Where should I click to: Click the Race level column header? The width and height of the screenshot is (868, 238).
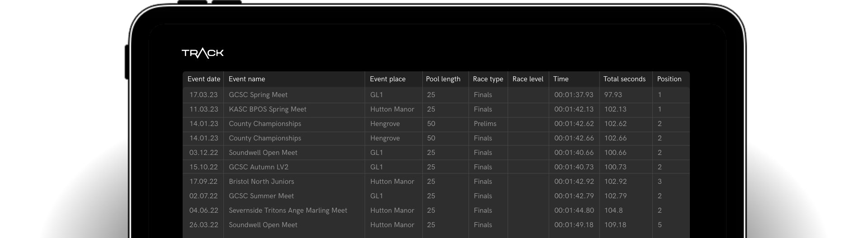[x=528, y=79]
